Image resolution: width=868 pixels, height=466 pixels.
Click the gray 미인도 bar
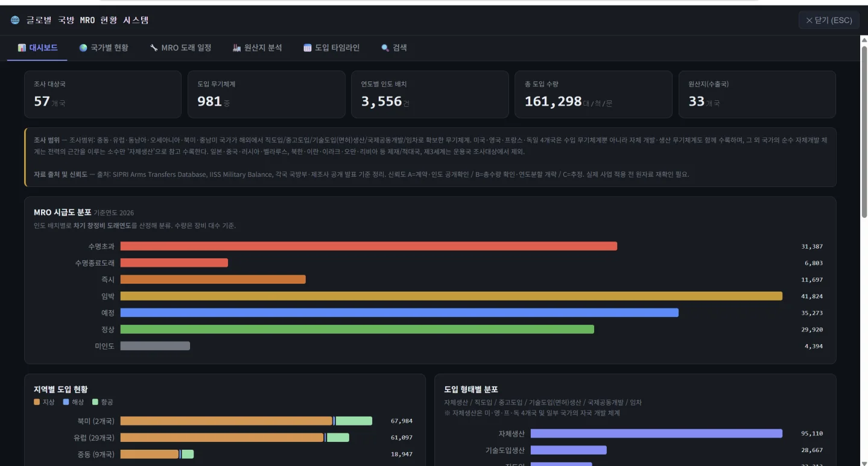pyautogui.click(x=155, y=346)
